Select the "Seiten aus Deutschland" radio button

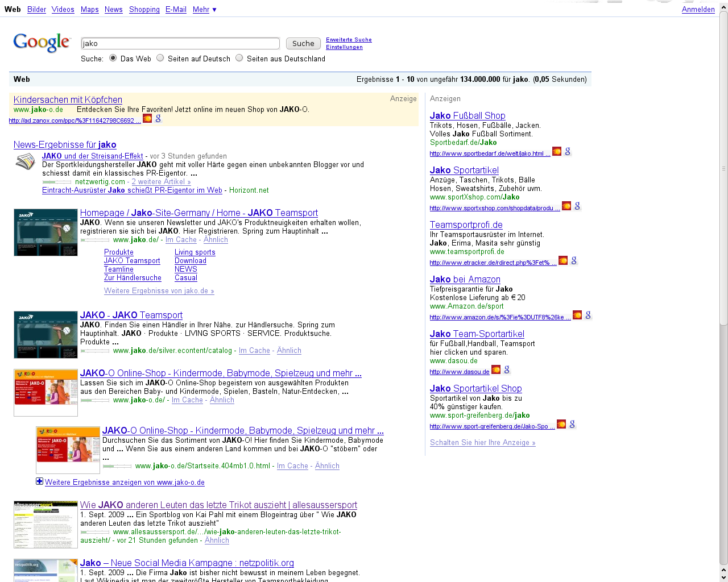coord(239,58)
